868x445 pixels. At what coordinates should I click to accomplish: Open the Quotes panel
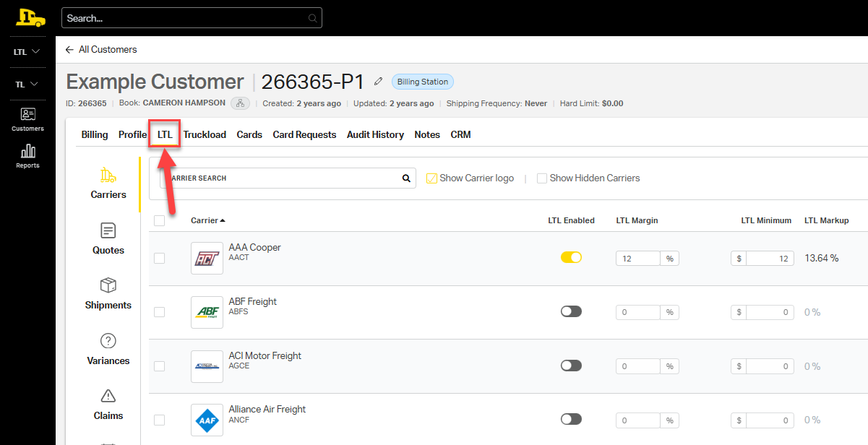pyautogui.click(x=108, y=239)
